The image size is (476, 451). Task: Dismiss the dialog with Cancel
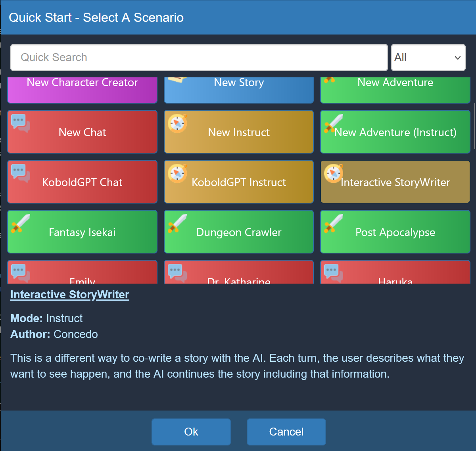(x=286, y=432)
